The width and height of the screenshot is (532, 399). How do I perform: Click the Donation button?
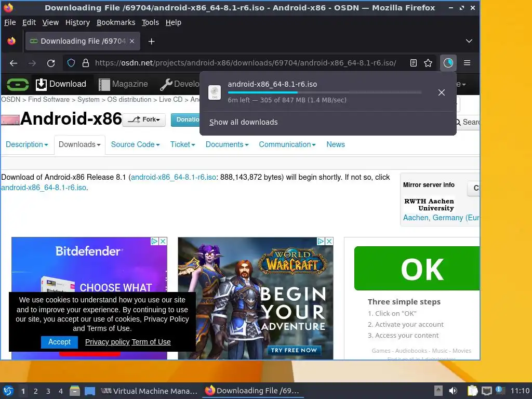tap(185, 120)
